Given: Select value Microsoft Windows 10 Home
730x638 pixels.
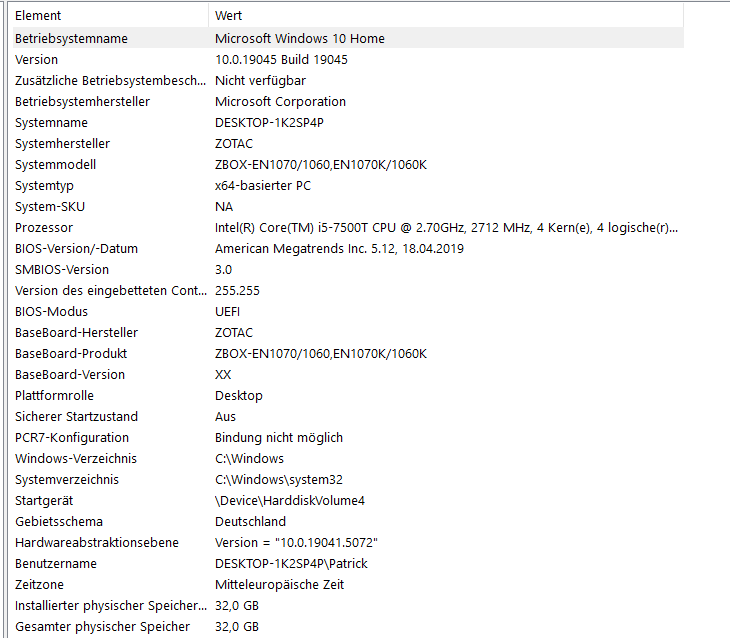Looking at the screenshot, I should pyautogui.click(x=300, y=39).
